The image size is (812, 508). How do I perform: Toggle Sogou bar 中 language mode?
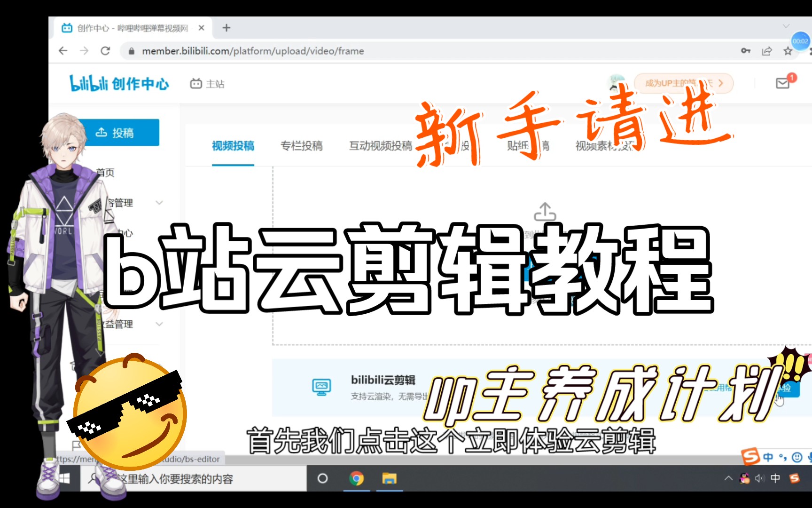(x=768, y=457)
